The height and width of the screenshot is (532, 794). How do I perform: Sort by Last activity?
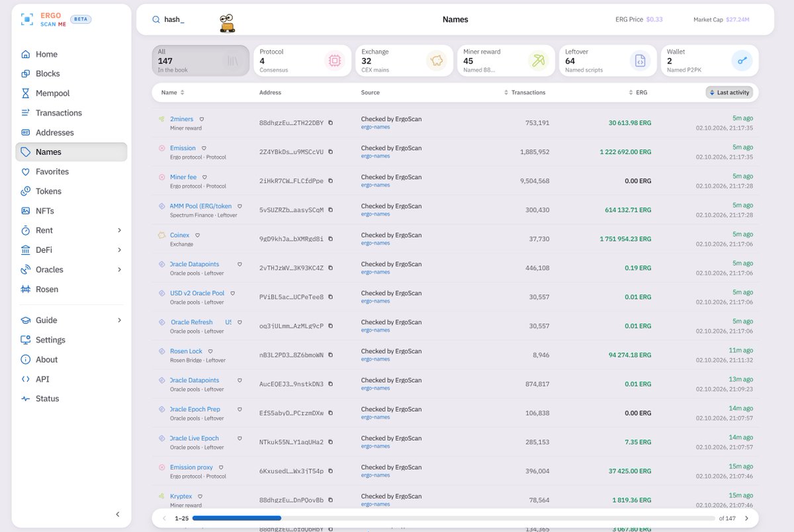click(729, 93)
